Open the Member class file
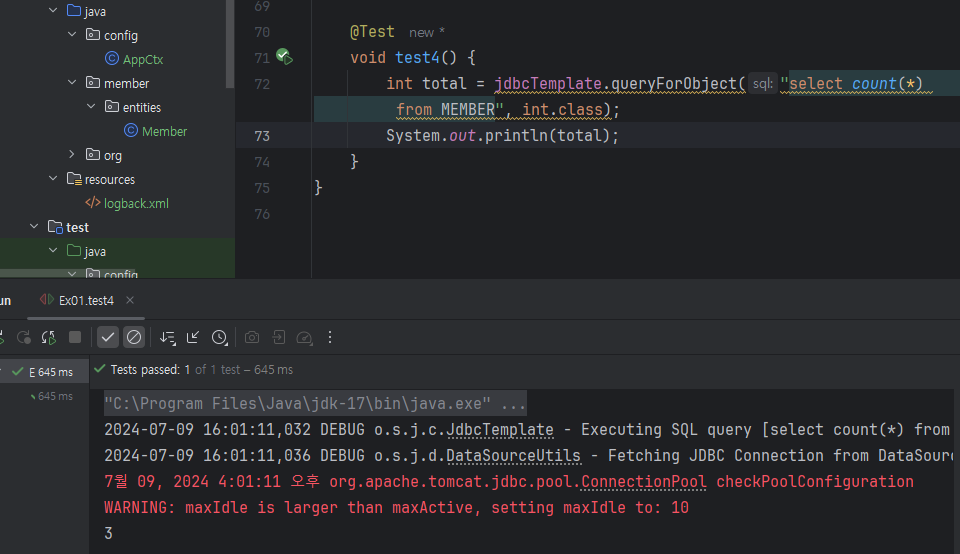960x554 pixels. coord(164,132)
